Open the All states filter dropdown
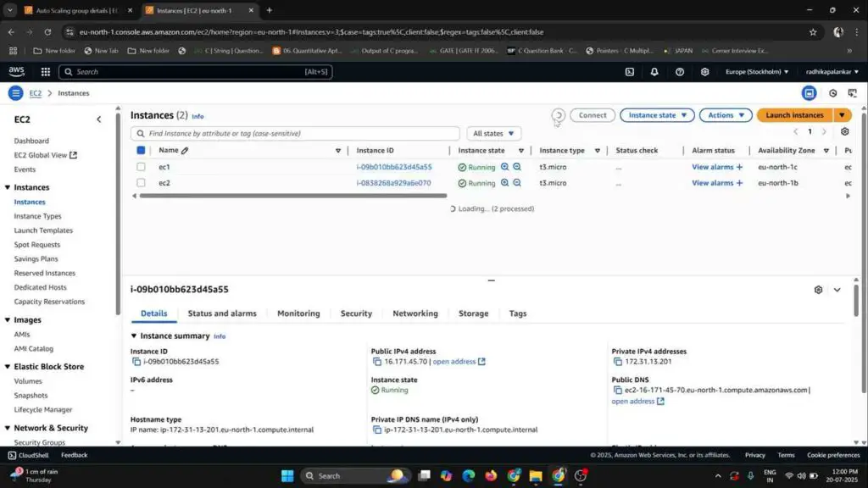This screenshot has width=868, height=488. pyautogui.click(x=493, y=133)
